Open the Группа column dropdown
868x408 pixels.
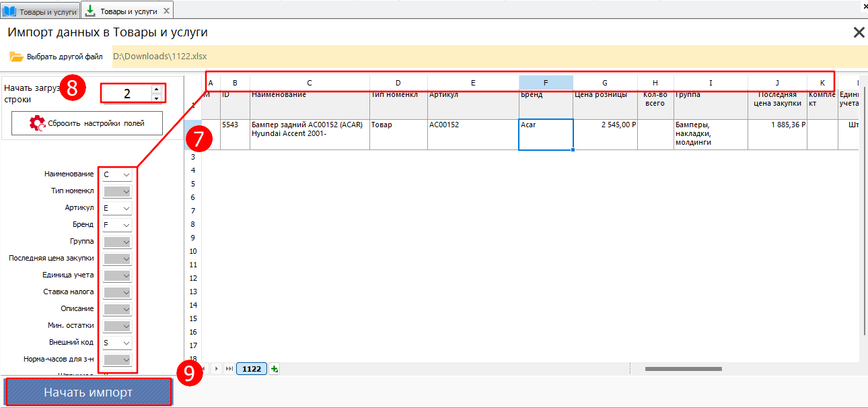[126, 242]
